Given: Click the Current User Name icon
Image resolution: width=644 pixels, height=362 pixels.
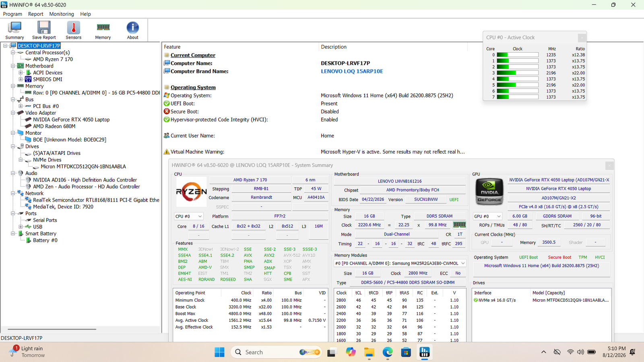Looking at the screenshot, I should point(167,136).
